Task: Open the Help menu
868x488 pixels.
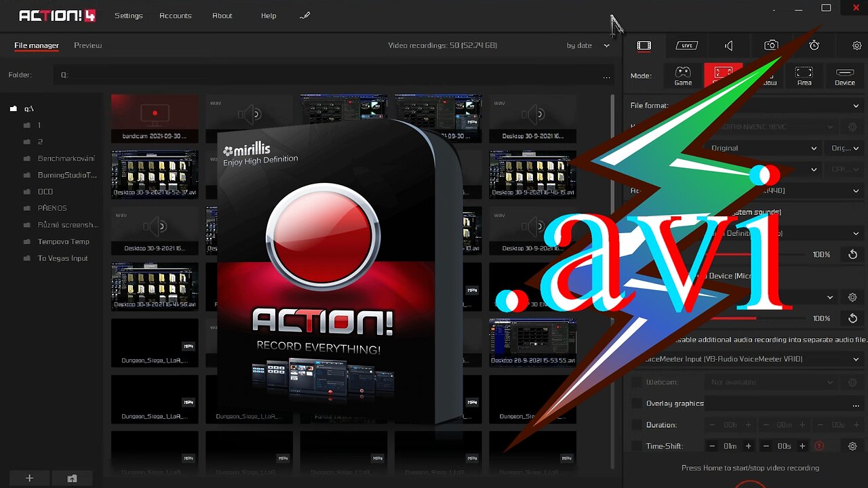Action: coord(269,16)
